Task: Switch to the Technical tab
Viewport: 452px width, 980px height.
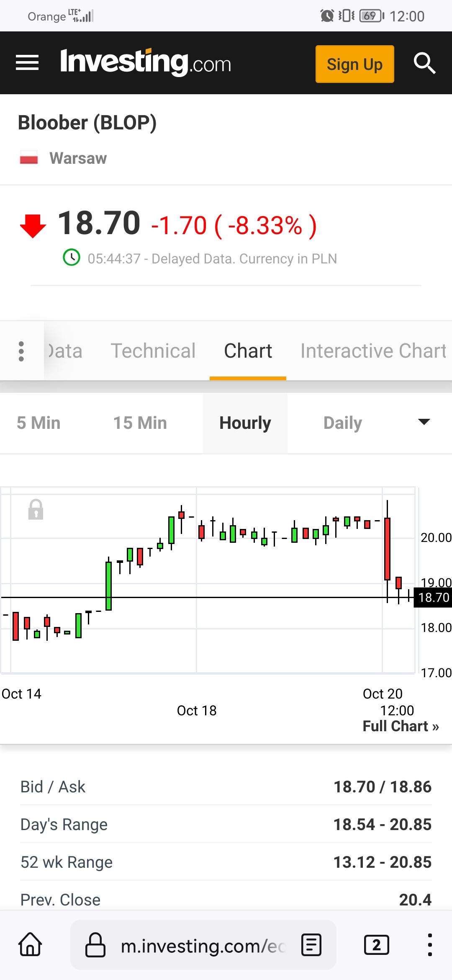Action: point(153,351)
